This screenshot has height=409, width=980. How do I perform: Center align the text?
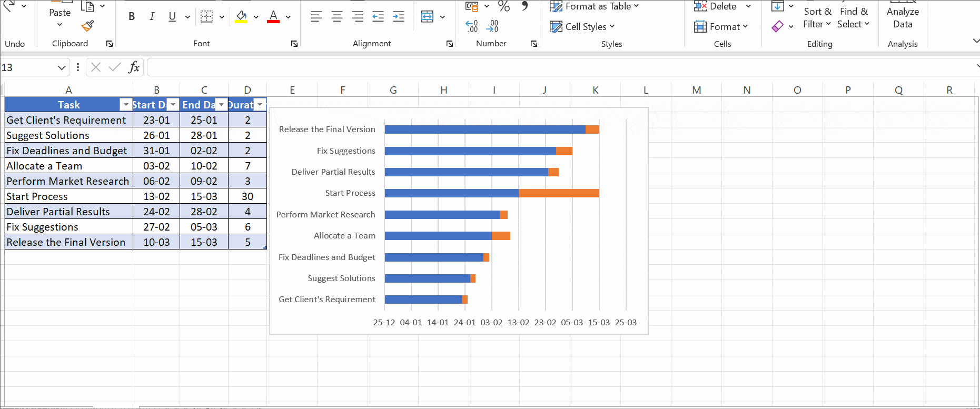coord(337,17)
